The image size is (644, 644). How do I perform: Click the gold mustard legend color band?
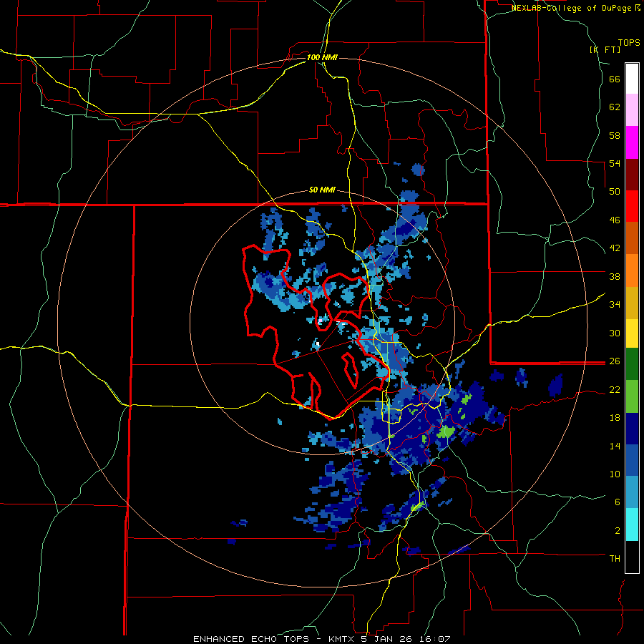coord(632,303)
